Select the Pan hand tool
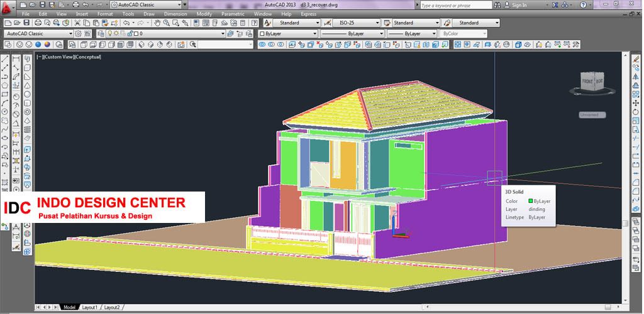This screenshot has width=644, height=314. tap(157, 23)
